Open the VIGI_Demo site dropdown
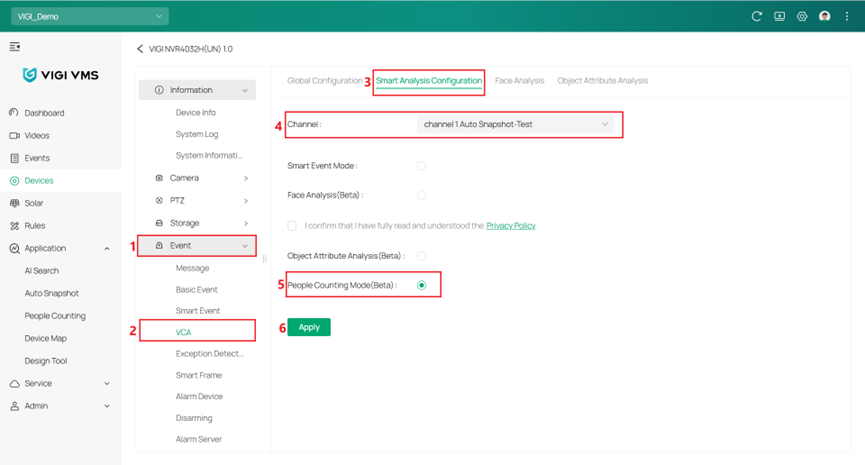This screenshot has width=865, height=465. click(90, 17)
